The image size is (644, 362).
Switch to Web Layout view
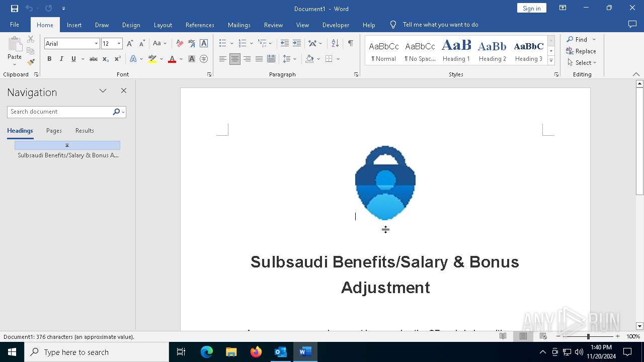[543, 336]
